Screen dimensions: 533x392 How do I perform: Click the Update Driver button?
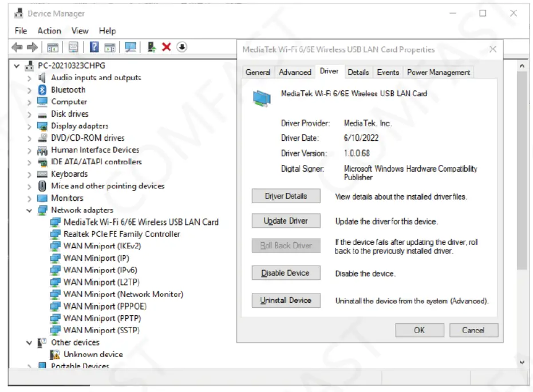pyautogui.click(x=286, y=220)
